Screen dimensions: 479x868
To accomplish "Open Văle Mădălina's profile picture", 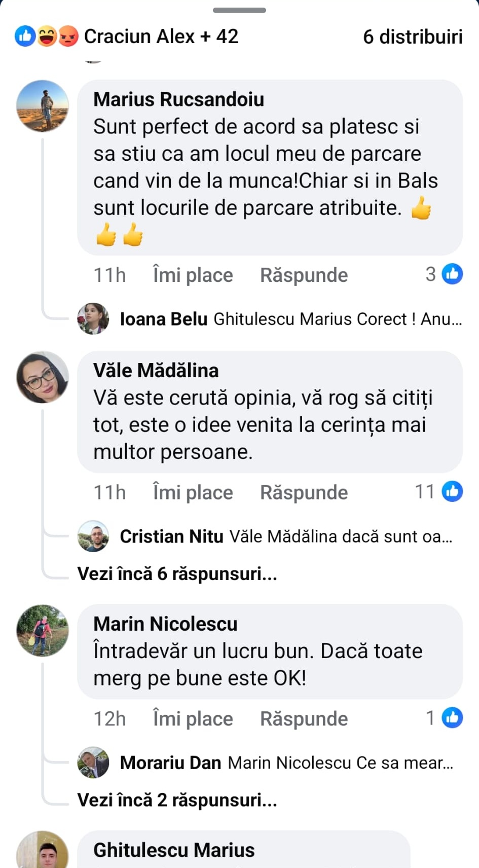I will (43, 377).
